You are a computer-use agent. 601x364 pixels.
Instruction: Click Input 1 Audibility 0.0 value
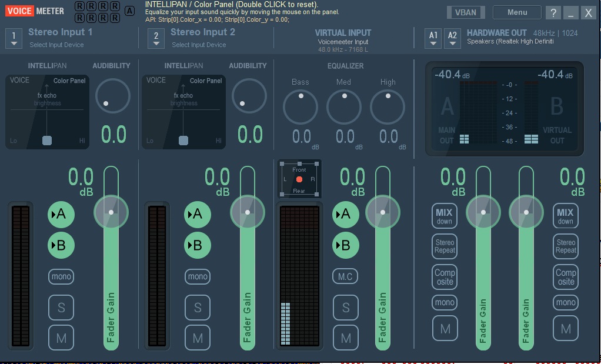[113, 135]
